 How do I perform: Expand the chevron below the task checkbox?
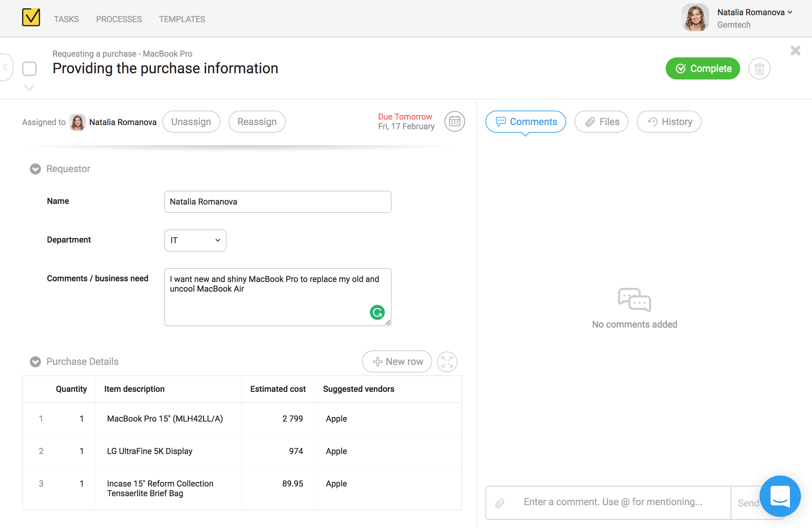click(29, 88)
